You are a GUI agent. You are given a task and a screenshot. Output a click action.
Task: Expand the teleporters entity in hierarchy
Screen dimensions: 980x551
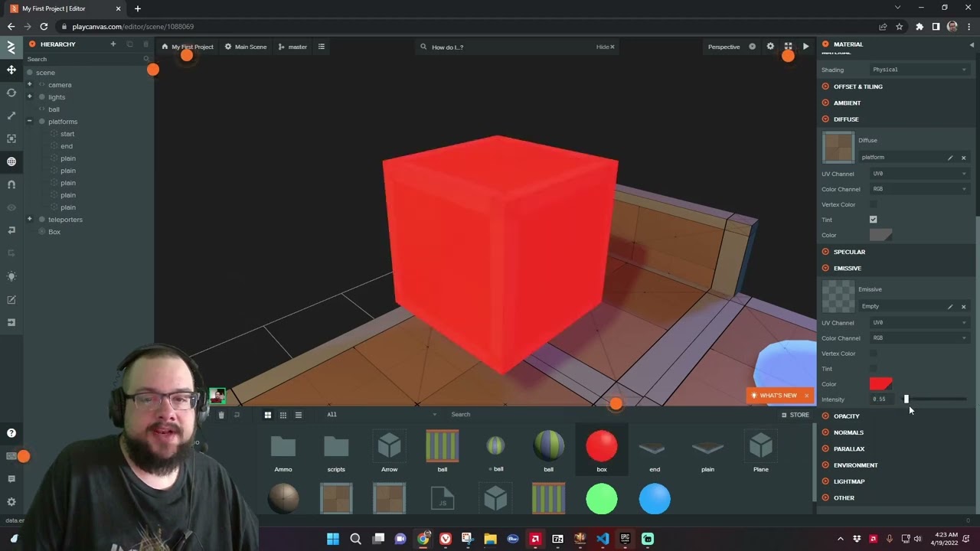click(30, 220)
